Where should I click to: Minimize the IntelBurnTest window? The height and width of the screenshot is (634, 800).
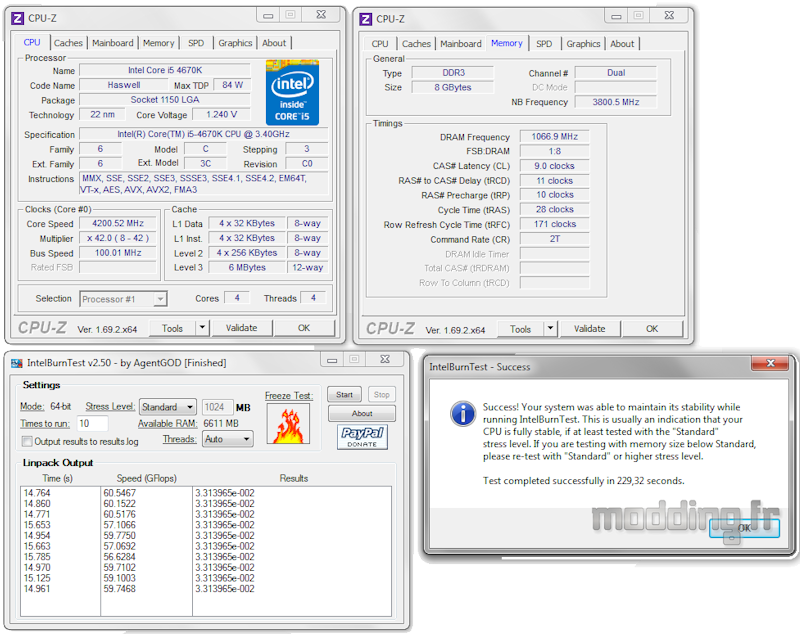point(332,360)
